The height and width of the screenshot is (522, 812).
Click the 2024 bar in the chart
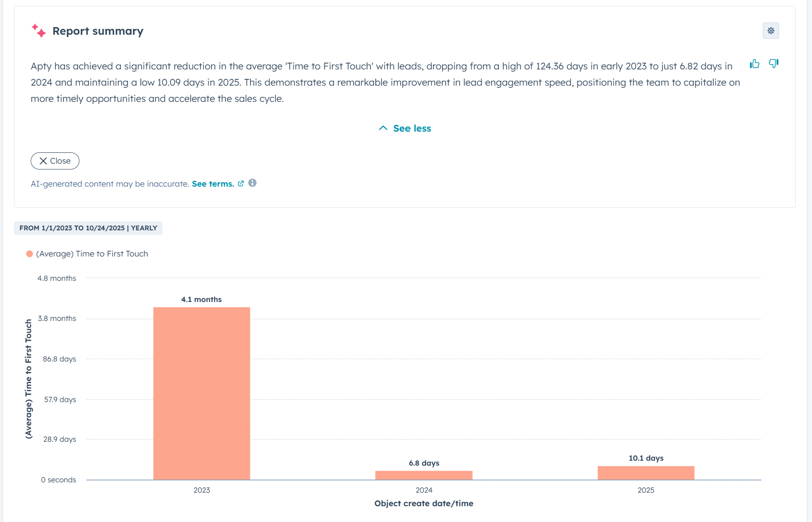pos(424,475)
